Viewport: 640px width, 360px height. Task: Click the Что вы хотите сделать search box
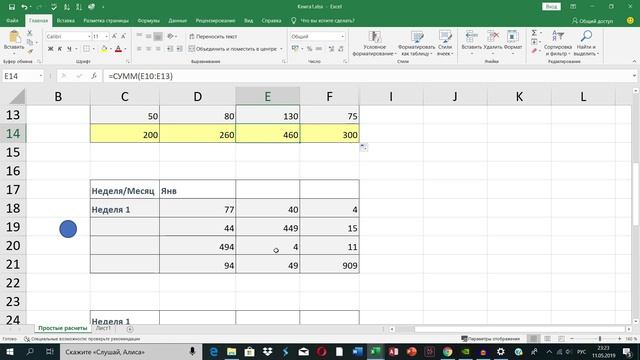(327, 20)
